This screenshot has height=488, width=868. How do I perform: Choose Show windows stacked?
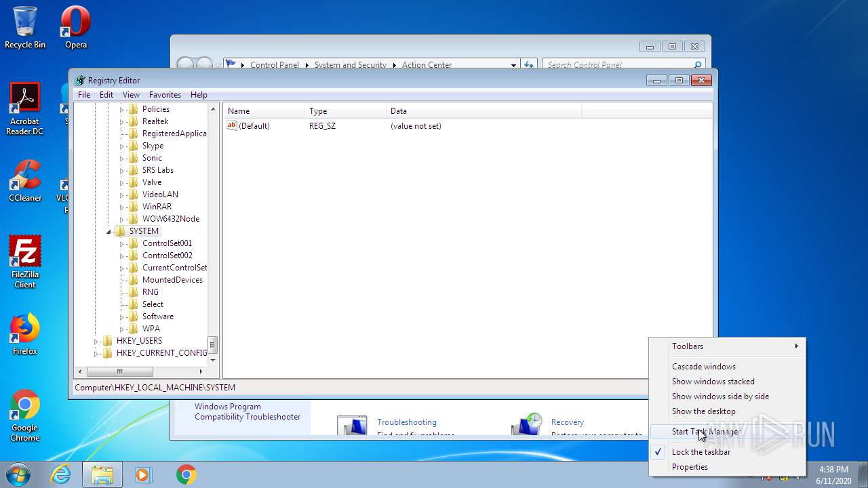coord(728,382)
